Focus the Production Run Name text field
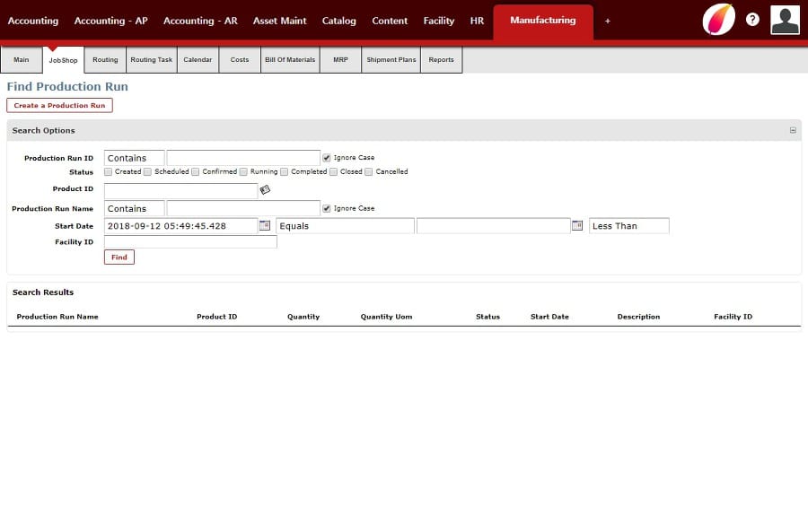Screen dimensions: 808x532 tap(243, 208)
